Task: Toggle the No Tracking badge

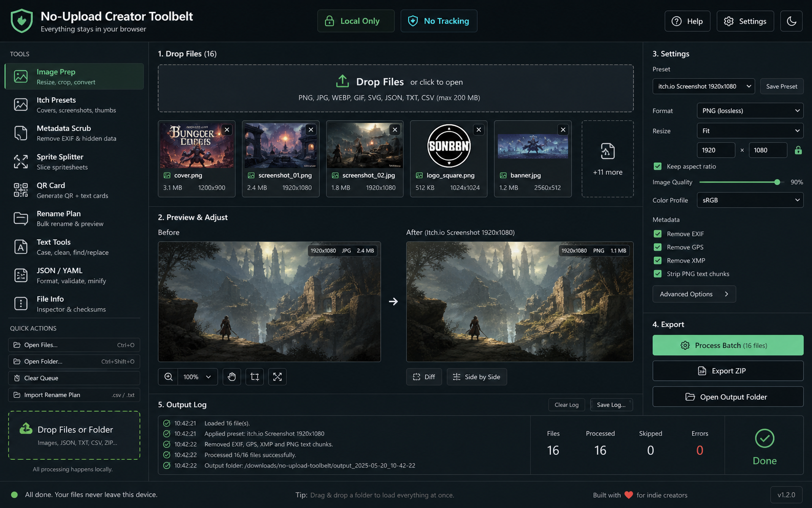Action: pyautogui.click(x=439, y=21)
